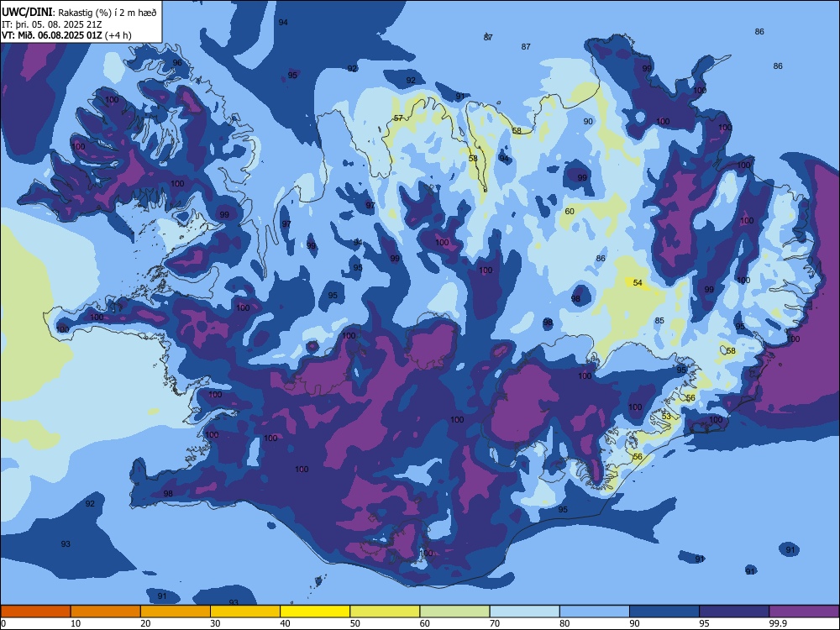The width and height of the screenshot is (840, 630).
Task: Click the '85' humidity value on the map
Action: click(x=659, y=320)
